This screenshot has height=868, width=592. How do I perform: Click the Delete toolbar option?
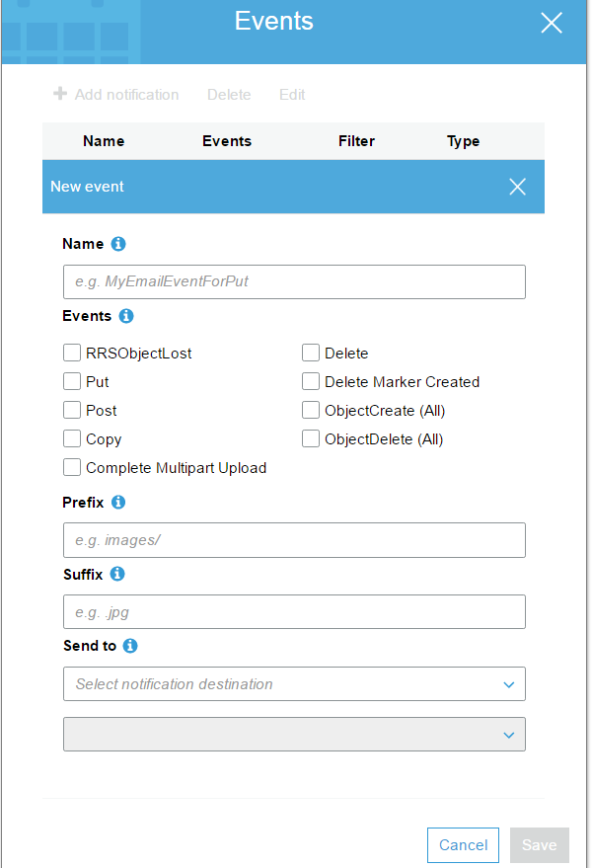click(x=229, y=95)
